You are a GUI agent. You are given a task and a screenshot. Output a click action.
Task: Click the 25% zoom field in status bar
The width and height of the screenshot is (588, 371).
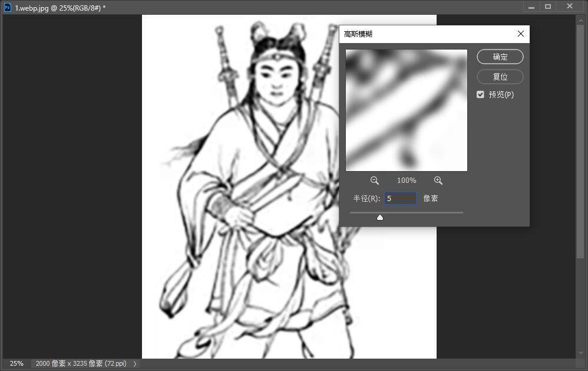(x=16, y=363)
